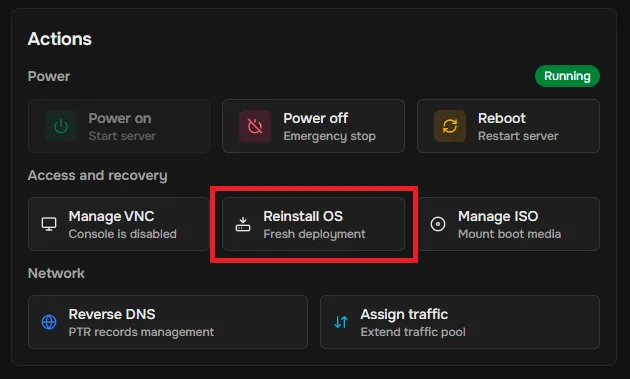Click the Network section label
The image size is (630, 379).
click(56, 273)
